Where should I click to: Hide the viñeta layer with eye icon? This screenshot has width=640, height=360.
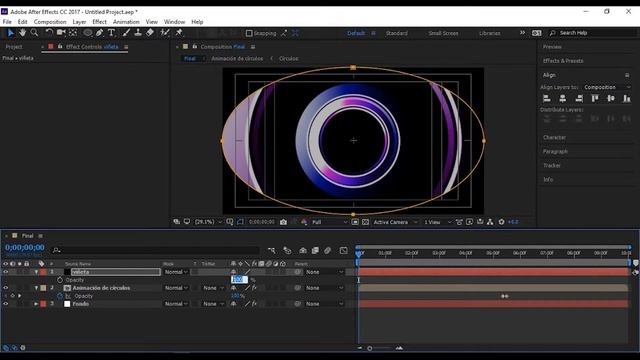pos(6,272)
